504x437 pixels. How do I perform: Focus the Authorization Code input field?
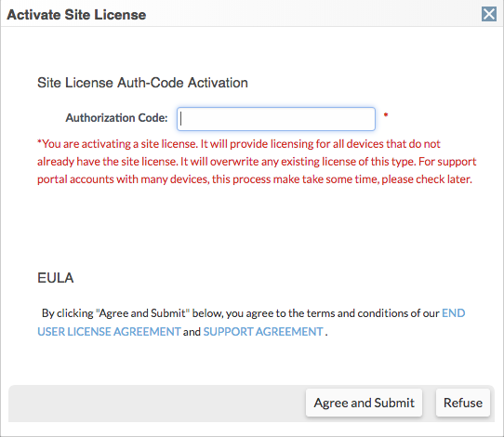pyautogui.click(x=276, y=119)
